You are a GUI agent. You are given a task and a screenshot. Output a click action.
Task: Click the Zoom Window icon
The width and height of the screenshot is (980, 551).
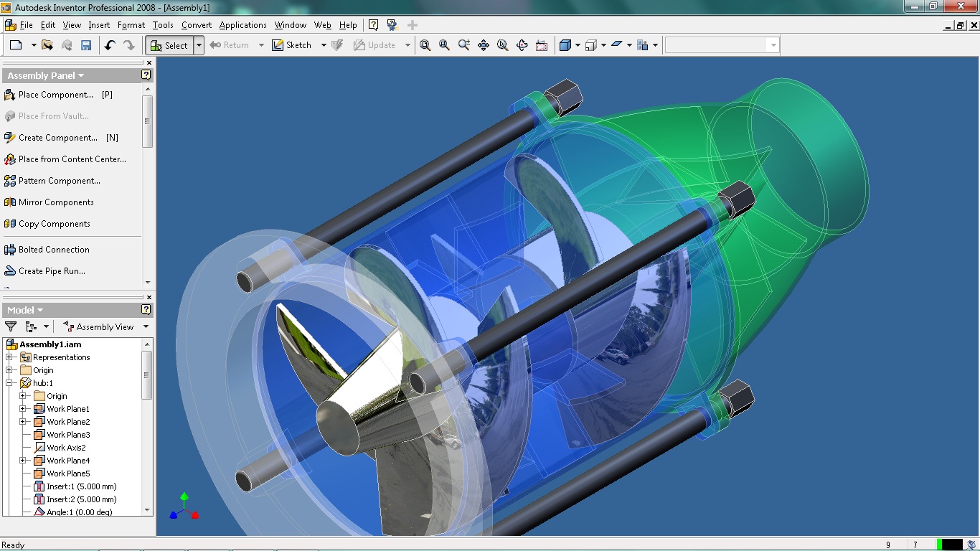[x=445, y=45]
